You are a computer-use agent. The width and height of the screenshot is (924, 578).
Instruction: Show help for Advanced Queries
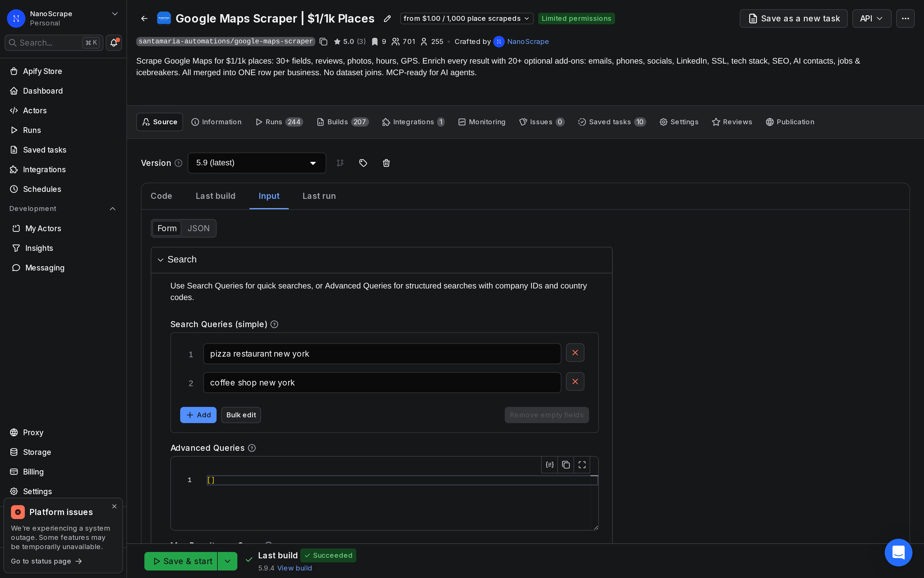[x=252, y=448]
